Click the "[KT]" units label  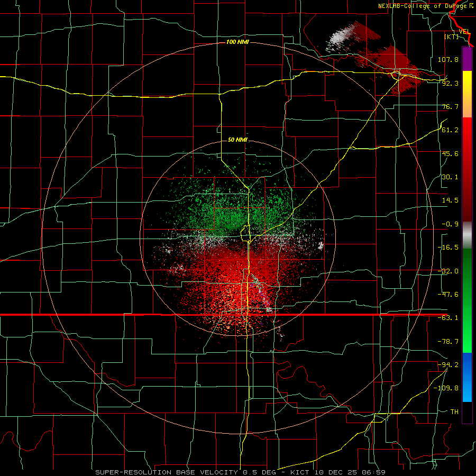pyautogui.click(x=452, y=36)
